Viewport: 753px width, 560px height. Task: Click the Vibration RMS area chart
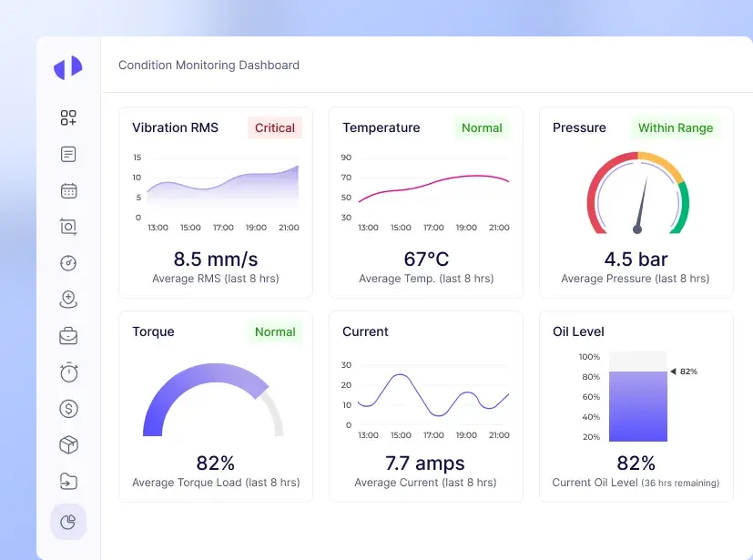(x=223, y=187)
